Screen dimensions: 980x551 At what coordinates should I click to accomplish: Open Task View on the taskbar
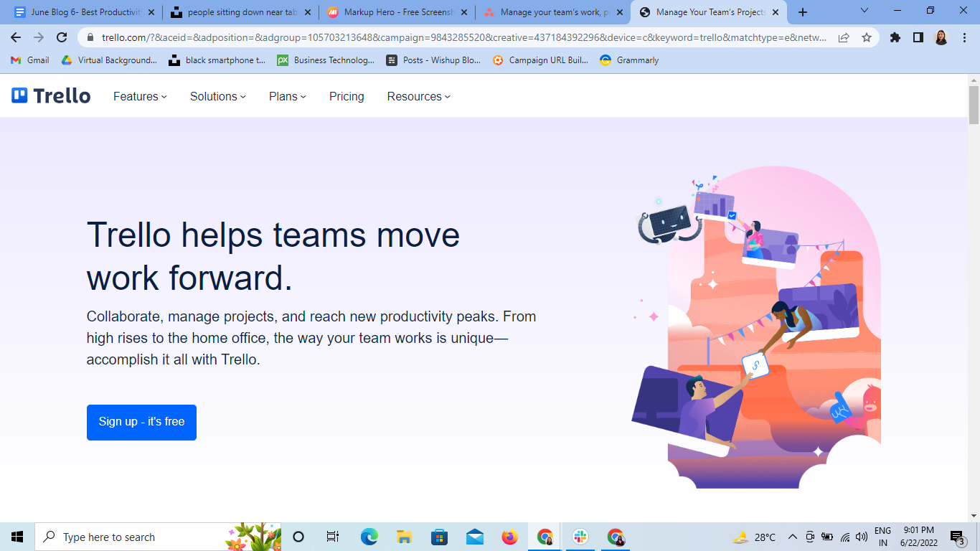[333, 537]
